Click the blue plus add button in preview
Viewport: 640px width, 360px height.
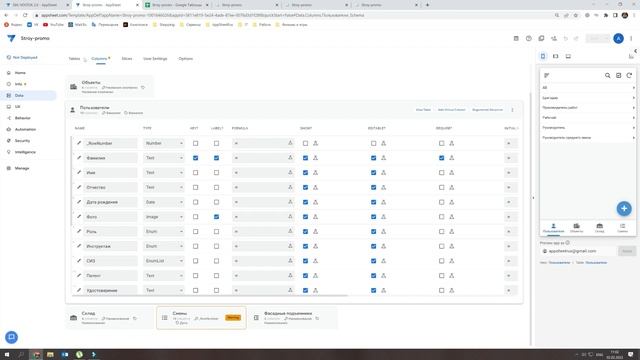(x=624, y=209)
